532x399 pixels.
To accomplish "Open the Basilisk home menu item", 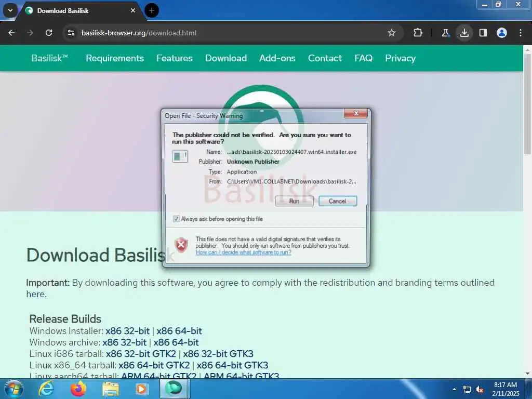I will 49,58.
